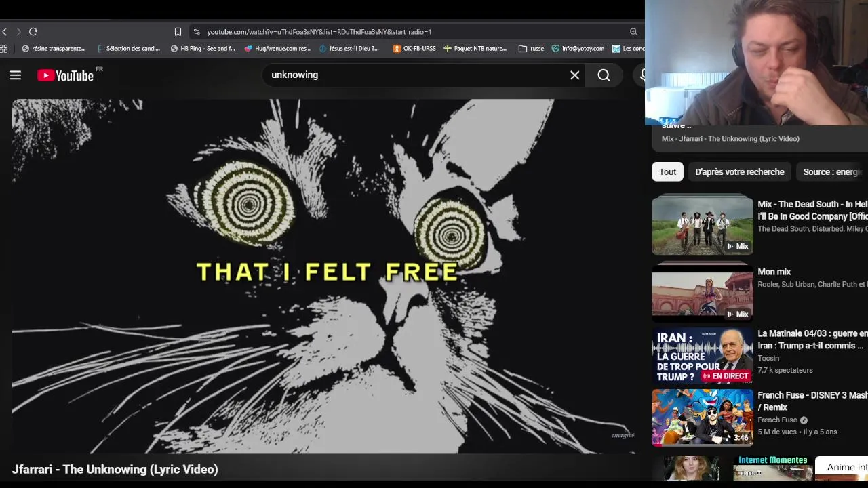This screenshot has height=488, width=868.
Task: Bookmark this page using the bookmark icon
Action: pyautogui.click(x=178, y=32)
